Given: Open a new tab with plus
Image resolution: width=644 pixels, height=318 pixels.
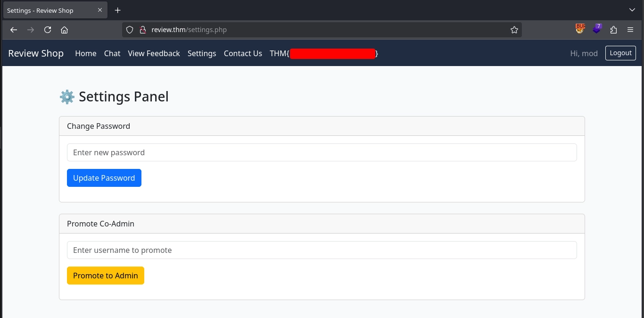Looking at the screenshot, I should (x=118, y=10).
